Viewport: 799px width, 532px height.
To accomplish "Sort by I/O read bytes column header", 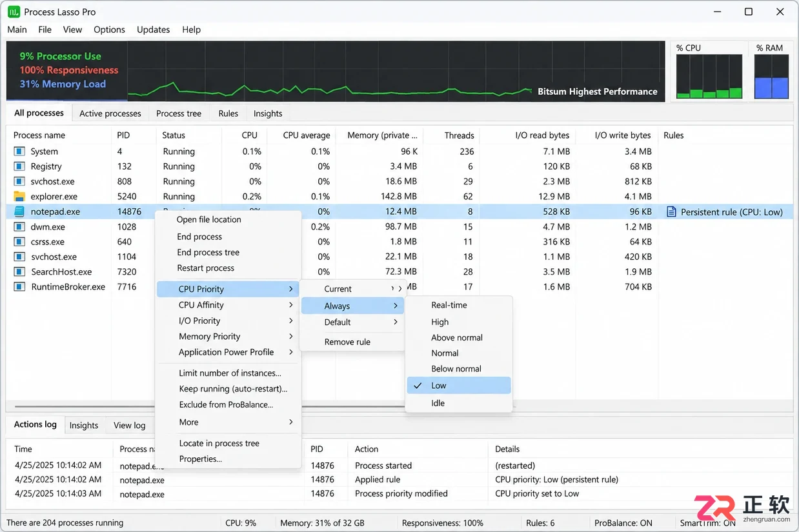I will (x=542, y=135).
